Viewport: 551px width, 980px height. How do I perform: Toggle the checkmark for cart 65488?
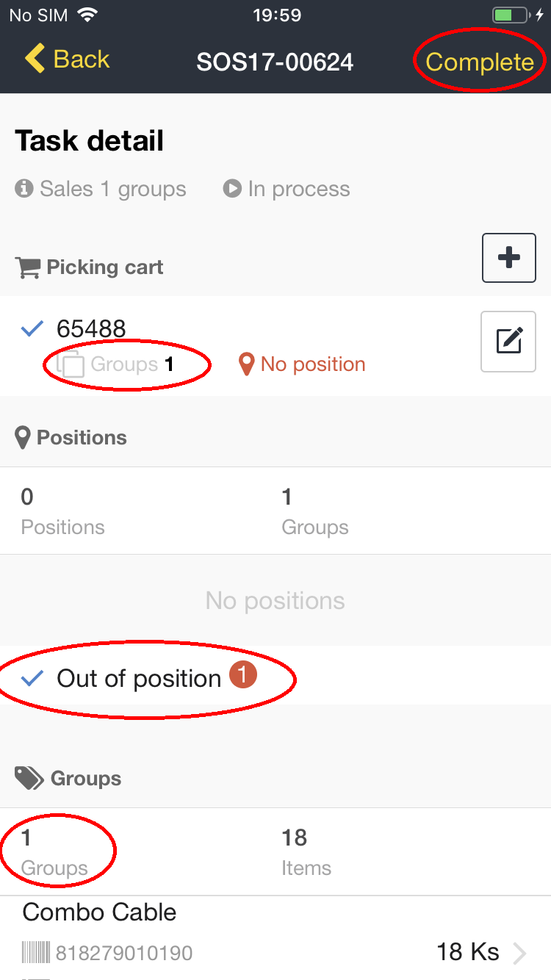[32, 329]
